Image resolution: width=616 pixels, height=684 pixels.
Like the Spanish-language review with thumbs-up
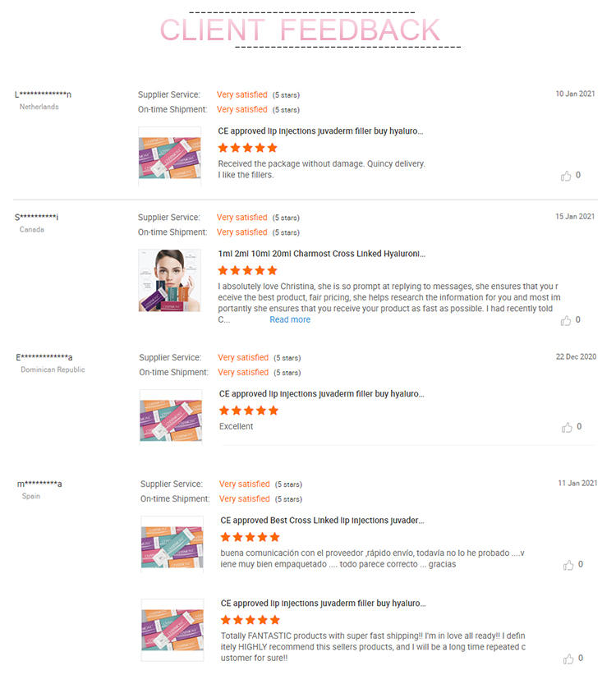tap(568, 565)
